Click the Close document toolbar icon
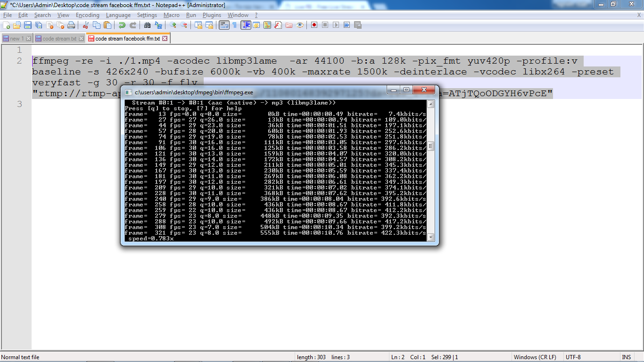This screenshot has width=644, height=362. 50,25
